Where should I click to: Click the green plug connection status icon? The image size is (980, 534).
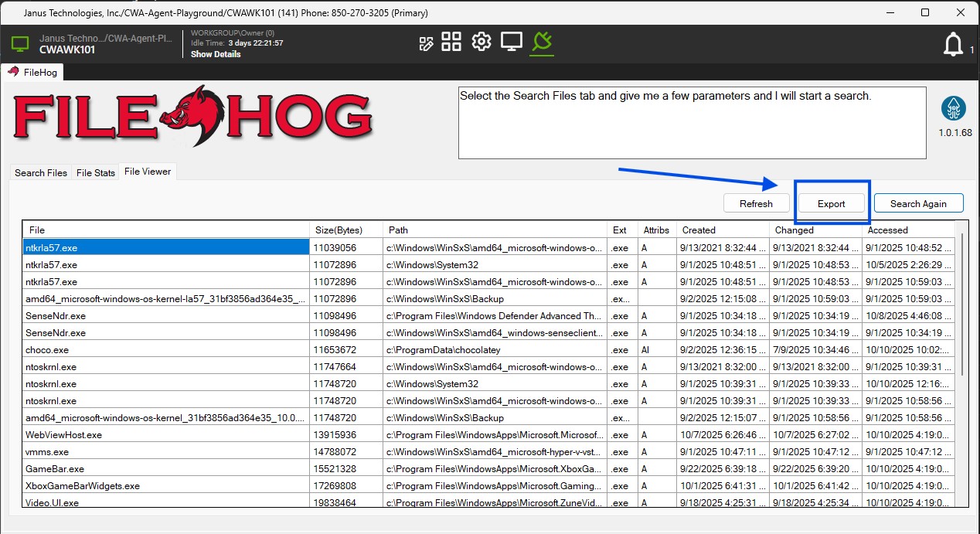[x=542, y=42]
